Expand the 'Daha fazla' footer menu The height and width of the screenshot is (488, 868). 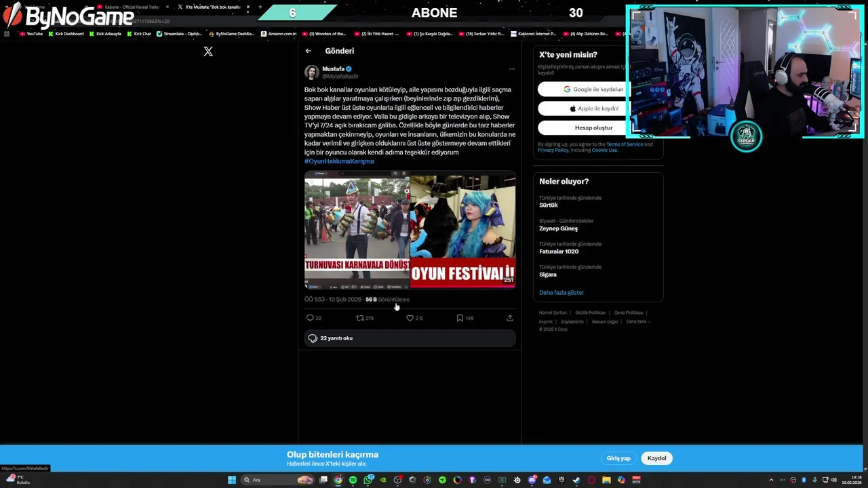(x=637, y=321)
